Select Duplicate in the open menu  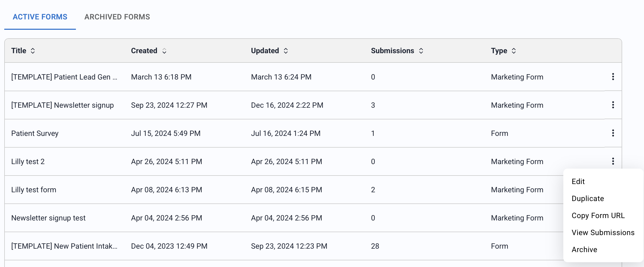(588, 198)
